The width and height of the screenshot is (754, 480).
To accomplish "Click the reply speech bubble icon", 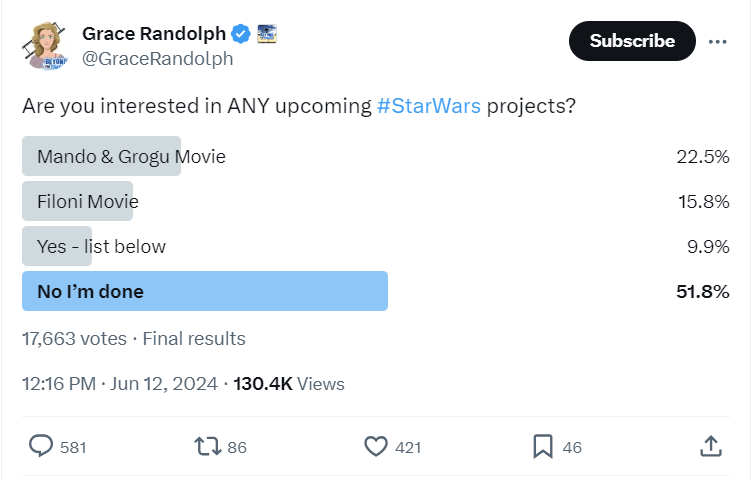I will pos(41,446).
